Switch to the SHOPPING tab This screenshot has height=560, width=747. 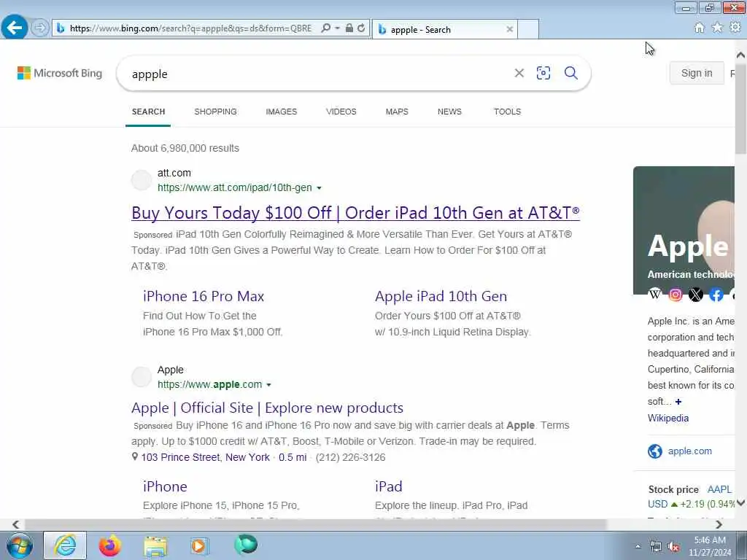[215, 112]
